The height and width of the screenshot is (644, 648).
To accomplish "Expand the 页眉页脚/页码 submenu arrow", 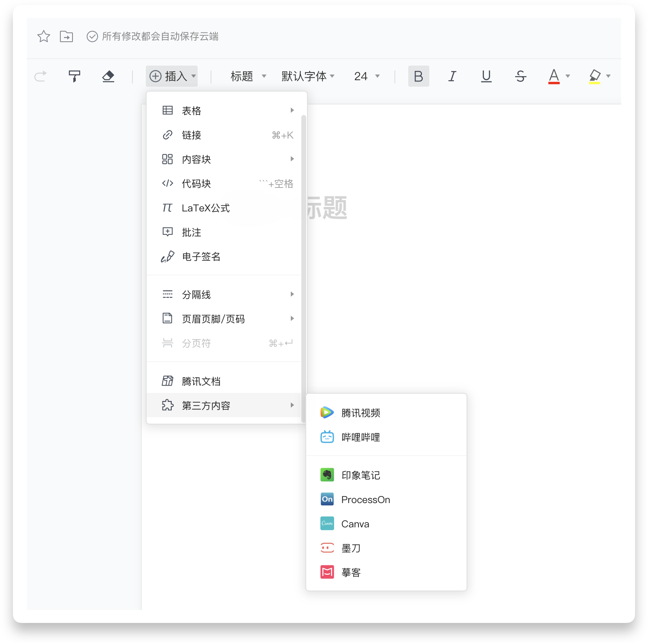I will point(292,319).
